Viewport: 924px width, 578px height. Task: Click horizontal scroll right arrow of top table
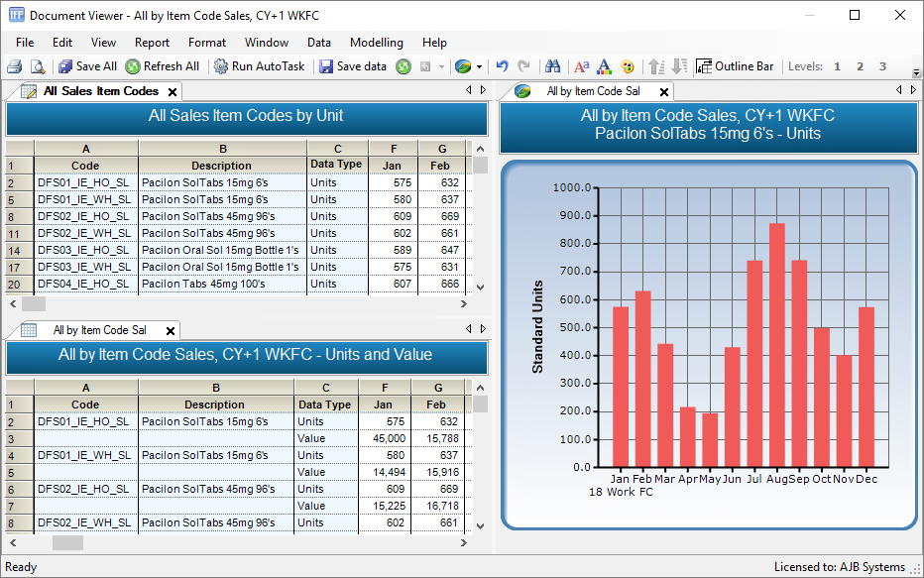(x=464, y=304)
